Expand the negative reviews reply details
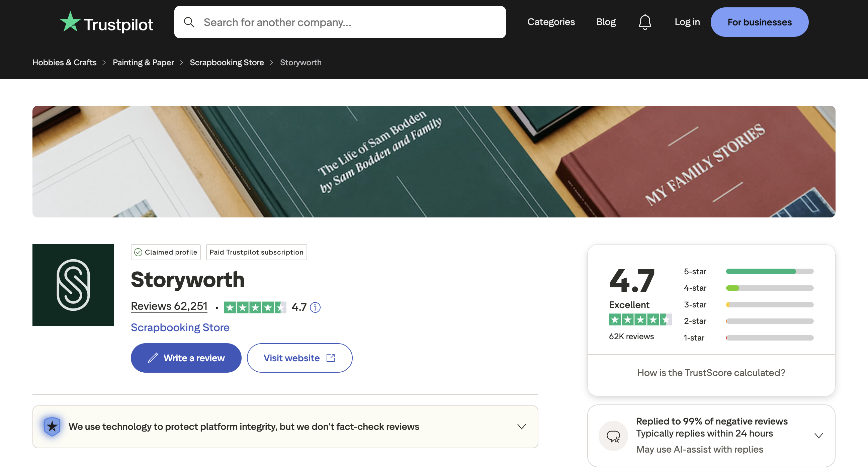Image resolution: width=868 pixels, height=471 pixels. tap(818, 436)
